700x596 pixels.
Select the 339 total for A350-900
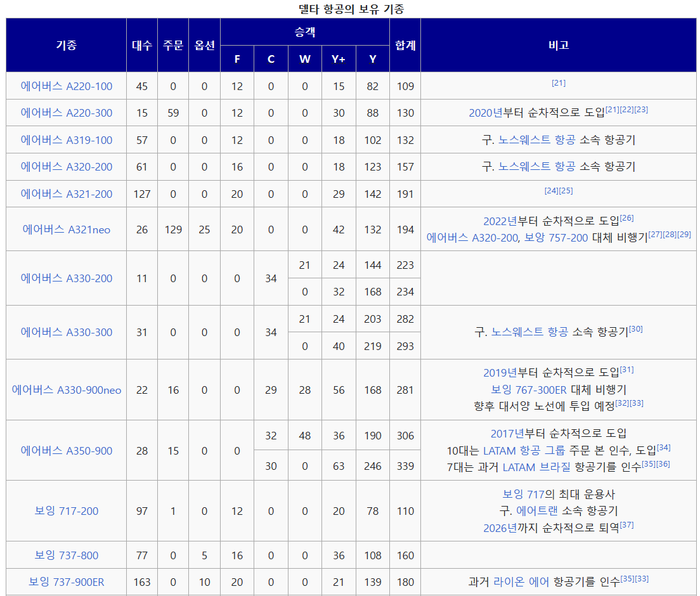pyautogui.click(x=405, y=466)
